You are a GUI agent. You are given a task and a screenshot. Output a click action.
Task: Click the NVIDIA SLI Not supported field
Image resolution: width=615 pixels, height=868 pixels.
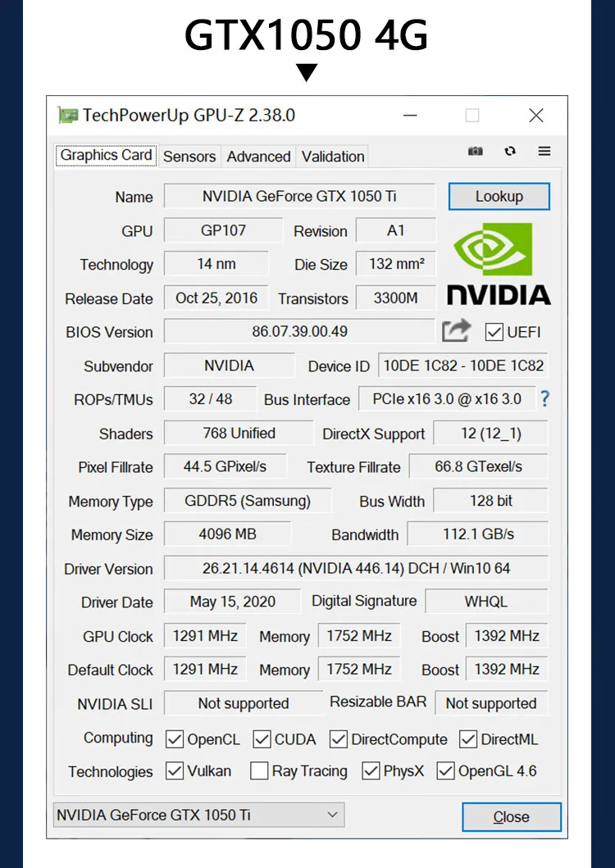(244, 703)
